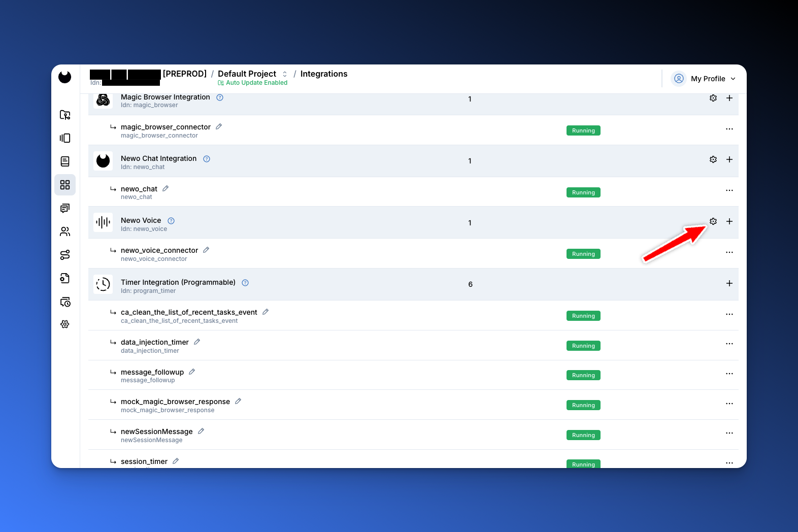Edit mock_magic_browser_response name pencil
Viewport: 798px width, 532px height.
pos(238,401)
